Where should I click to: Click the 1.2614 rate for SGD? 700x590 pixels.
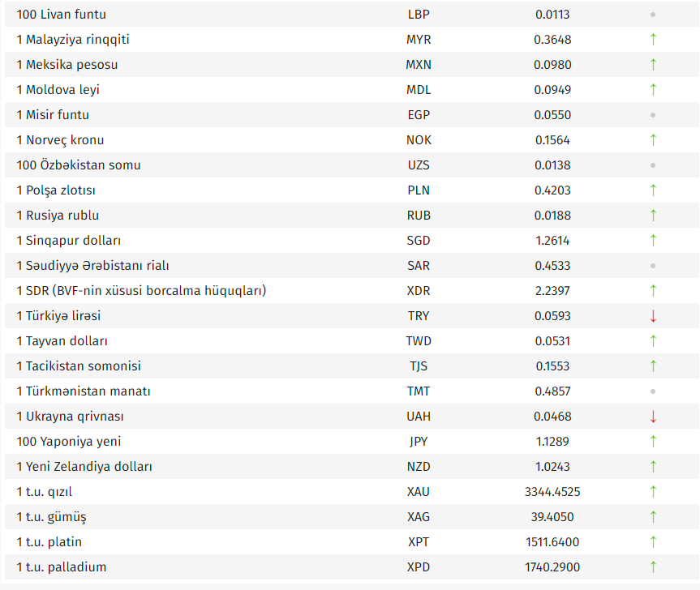(x=552, y=241)
